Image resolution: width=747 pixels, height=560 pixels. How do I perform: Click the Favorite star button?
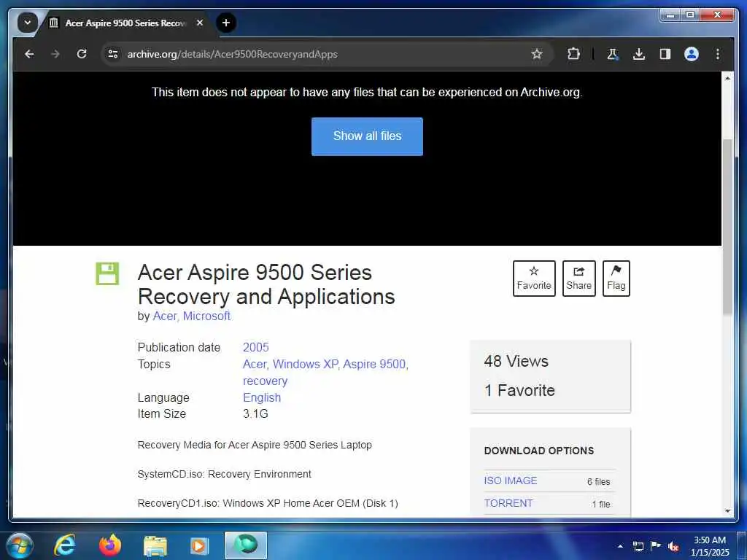534,279
